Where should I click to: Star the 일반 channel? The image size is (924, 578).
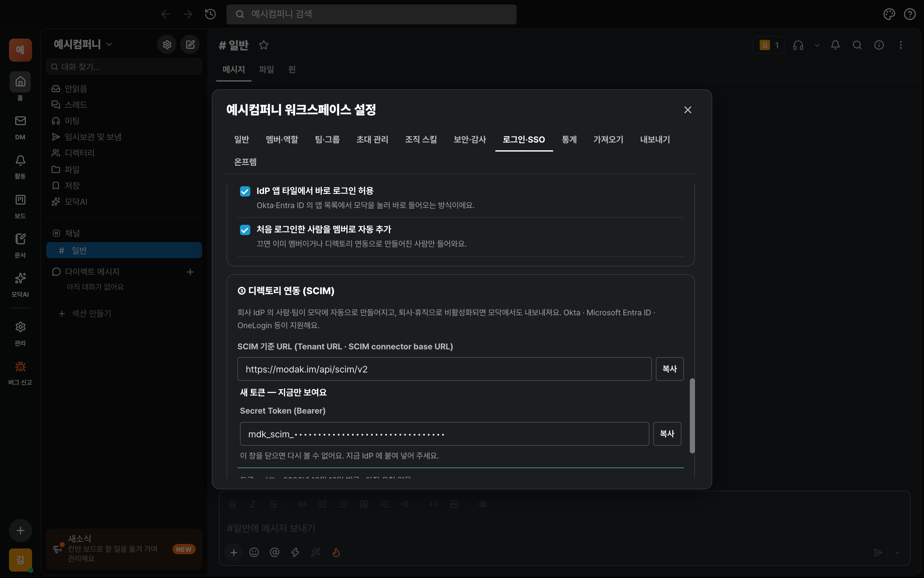[x=263, y=45]
